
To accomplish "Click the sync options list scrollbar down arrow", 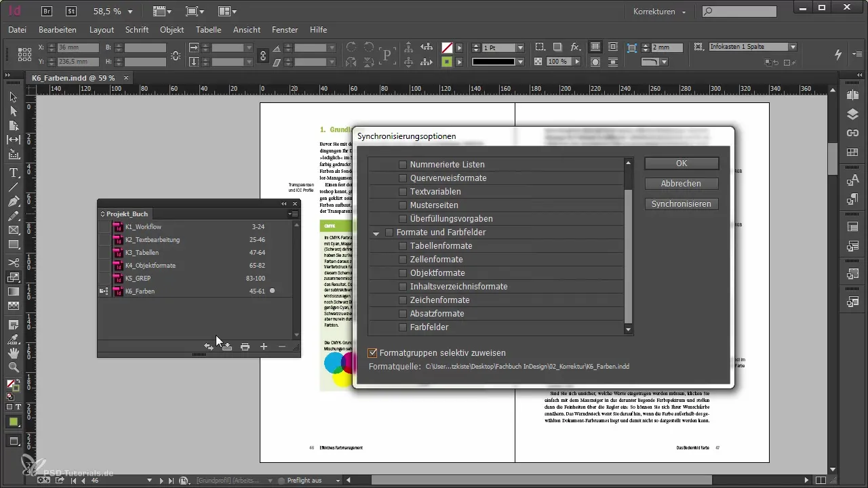I will [629, 329].
